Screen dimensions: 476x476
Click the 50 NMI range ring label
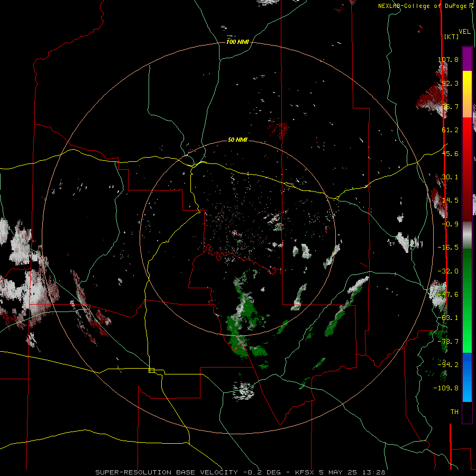coord(237,140)
